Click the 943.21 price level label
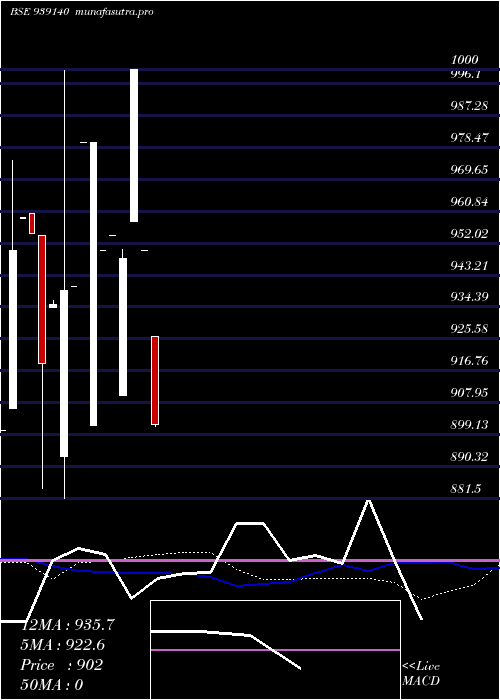Viewport: 500px width, 700px height. pos(469,266)
